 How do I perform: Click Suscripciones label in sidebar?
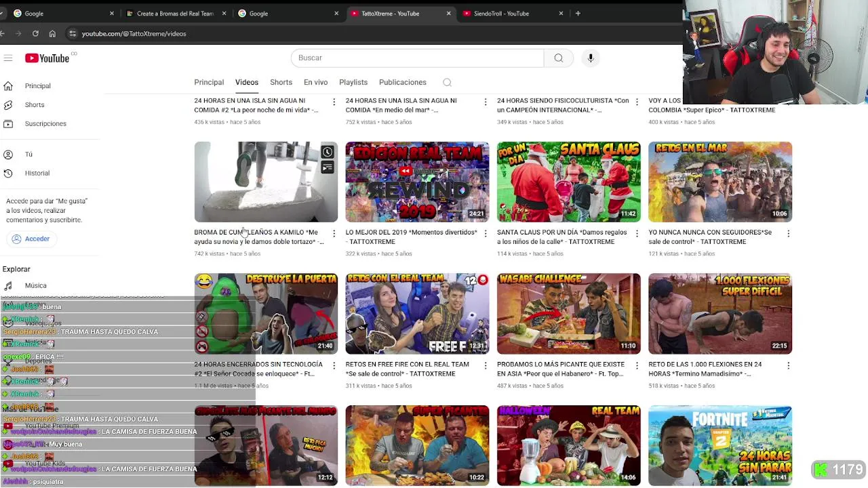click(45, 124)
